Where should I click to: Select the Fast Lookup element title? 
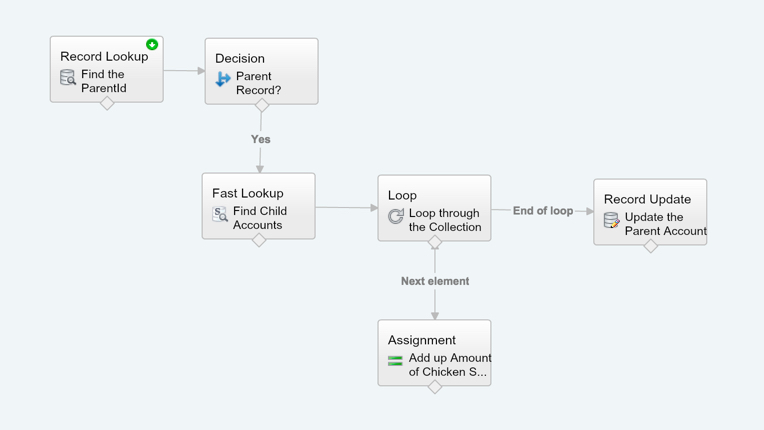(248, 193)
